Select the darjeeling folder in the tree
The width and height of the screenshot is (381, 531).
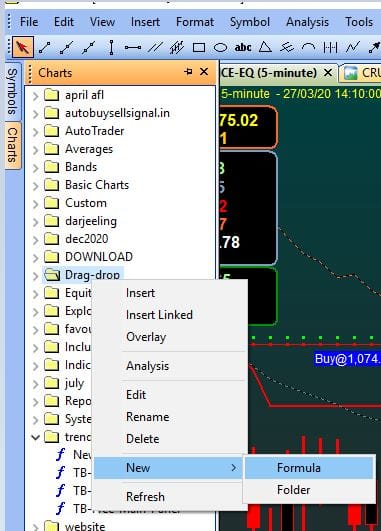click(91, 221)
